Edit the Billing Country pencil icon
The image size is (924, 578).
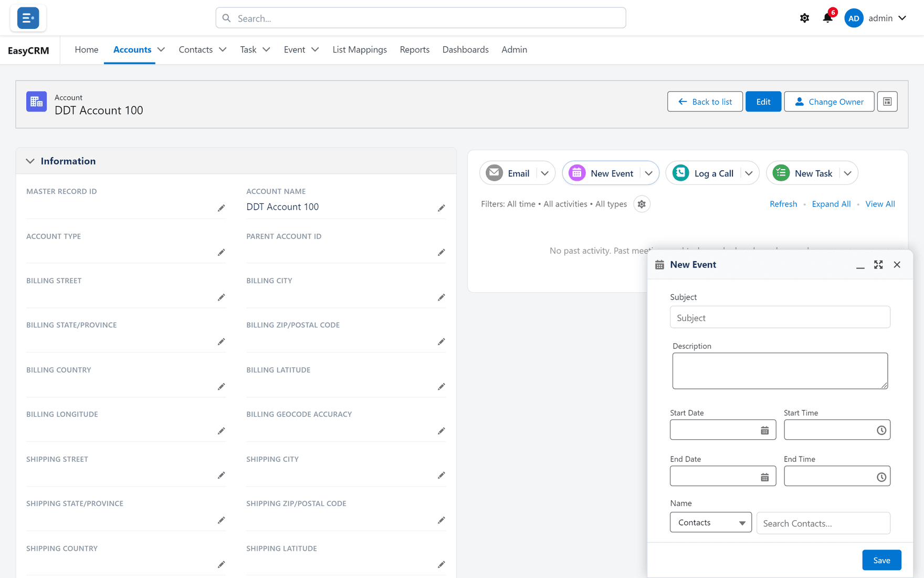(222, 387)
